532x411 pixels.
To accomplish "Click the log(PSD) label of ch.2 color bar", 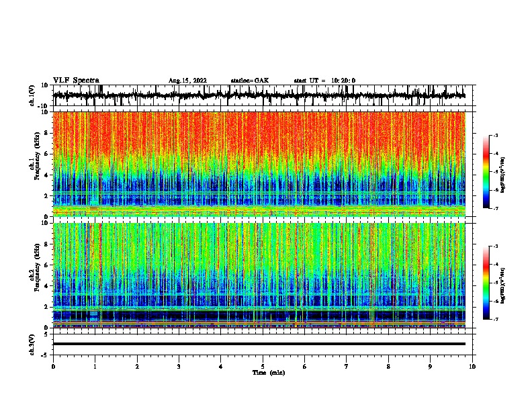I will (x=503, y=285).
